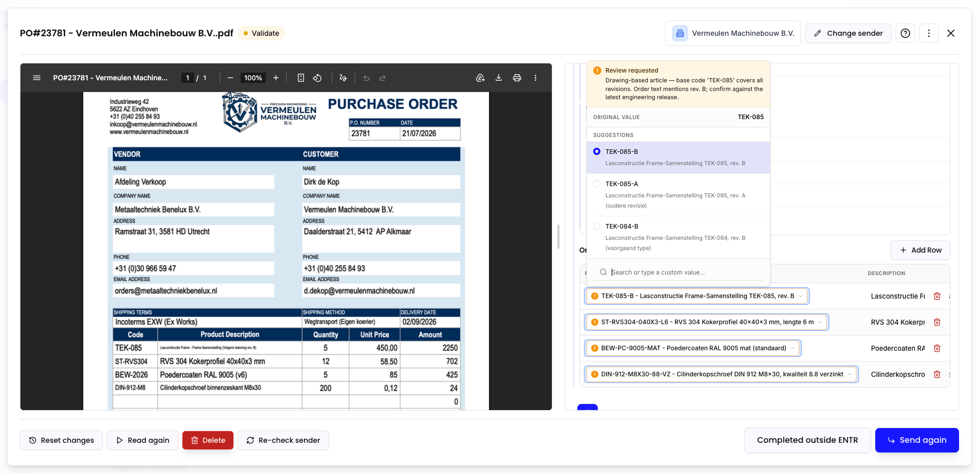Select the TEK-084-B suggestion radio button
The image size is (980, 474).
(x=597, y=226)
